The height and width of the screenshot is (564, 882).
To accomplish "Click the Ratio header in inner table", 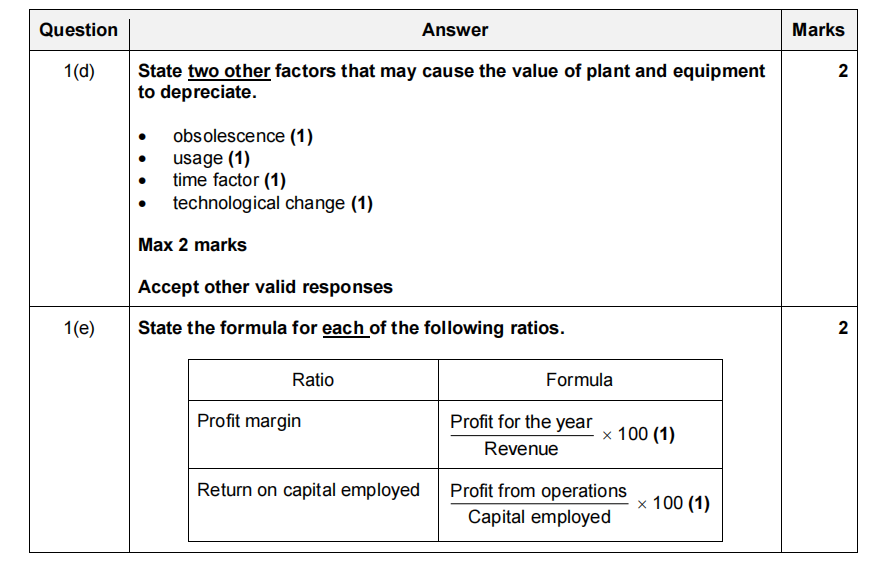I will pos(313,380).
